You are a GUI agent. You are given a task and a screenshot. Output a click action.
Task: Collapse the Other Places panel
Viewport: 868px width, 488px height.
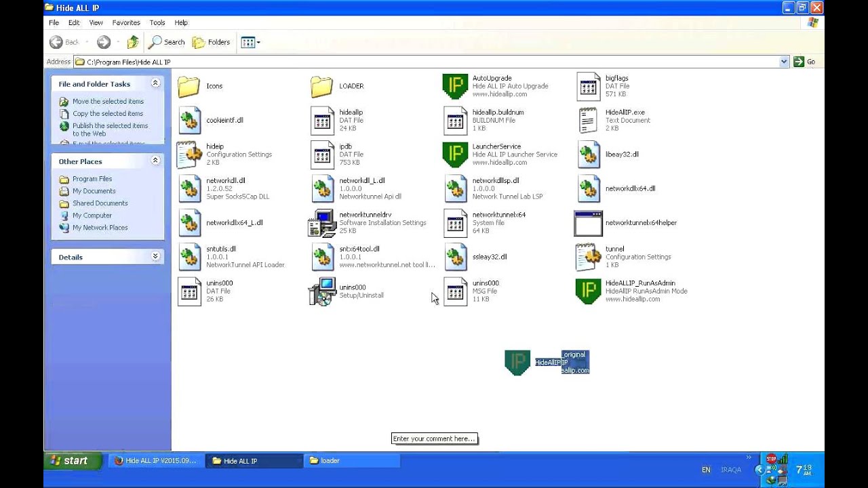tap(155, 161)
